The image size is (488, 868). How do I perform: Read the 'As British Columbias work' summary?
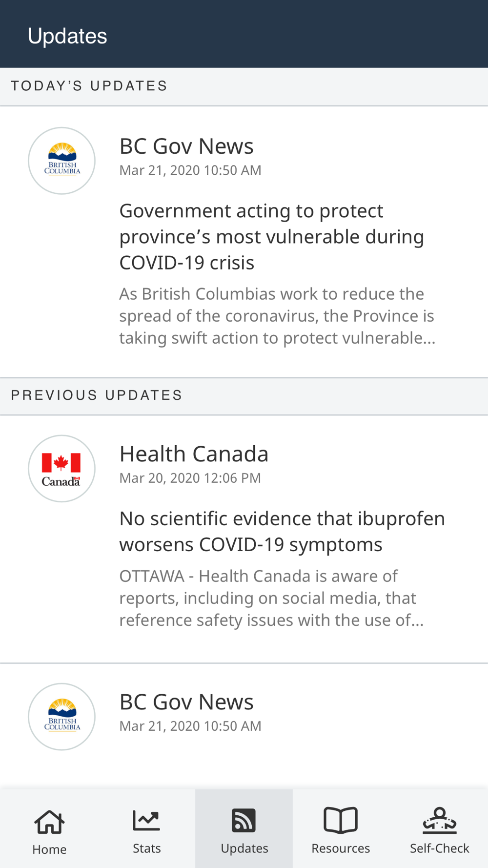coord(277,316)
